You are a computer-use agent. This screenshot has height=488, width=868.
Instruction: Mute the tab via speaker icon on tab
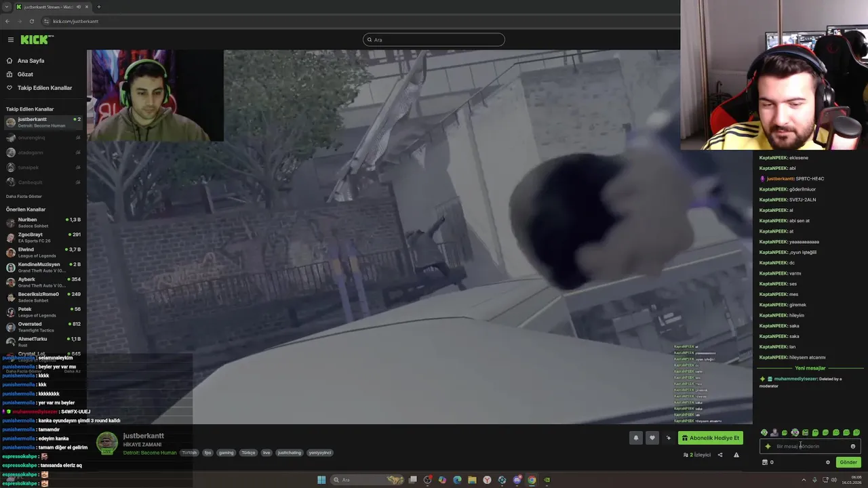tap(79, 7)
